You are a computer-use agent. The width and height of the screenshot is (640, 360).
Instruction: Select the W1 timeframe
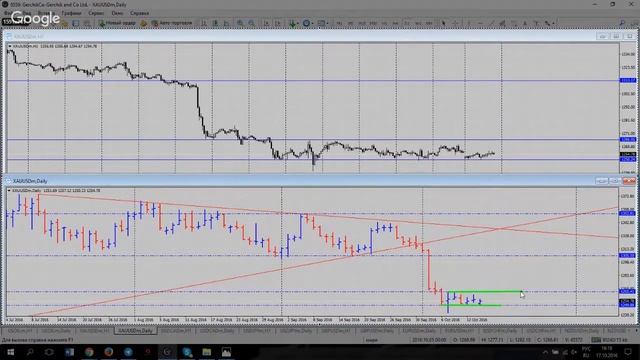click(x=418, y=23)
